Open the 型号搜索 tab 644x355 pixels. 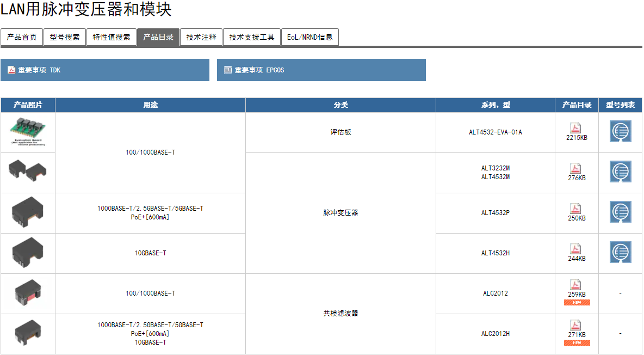click(x=64, y=37)
